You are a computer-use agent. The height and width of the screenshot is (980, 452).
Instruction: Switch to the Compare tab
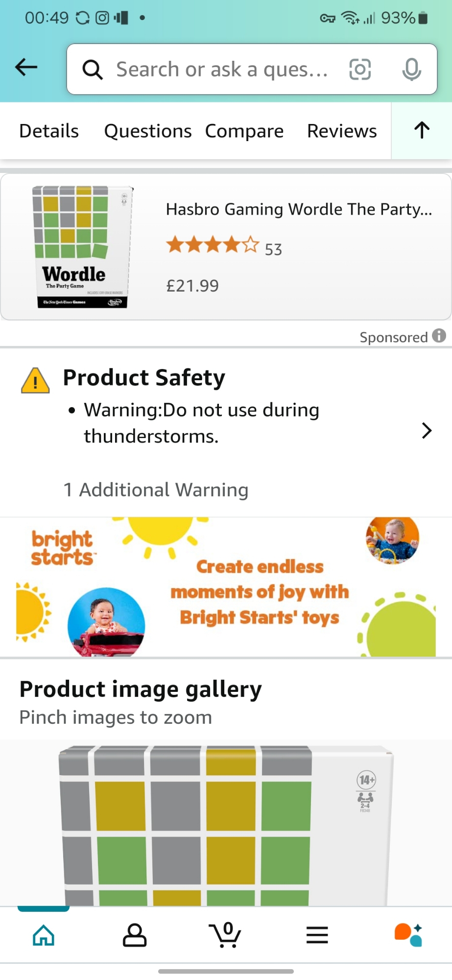[244, 131]
